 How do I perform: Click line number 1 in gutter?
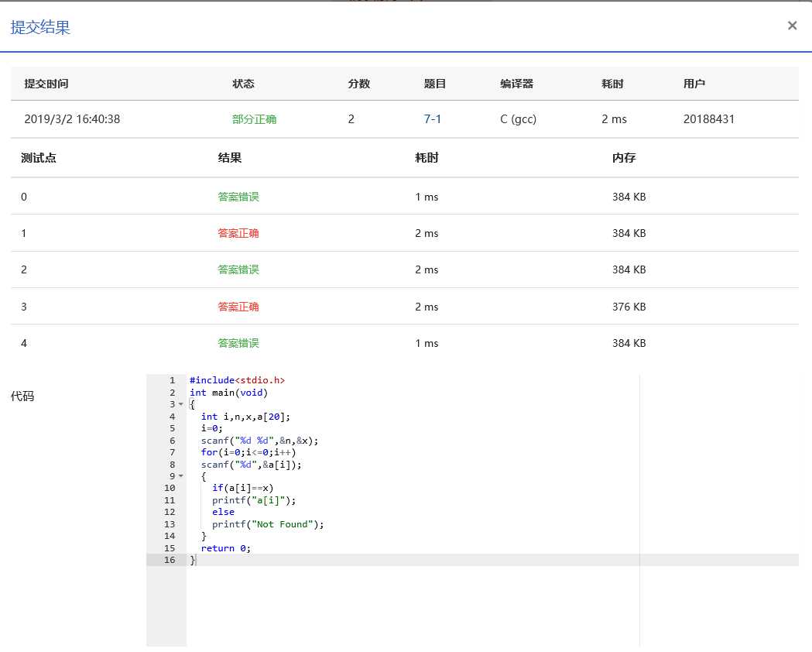173,380
